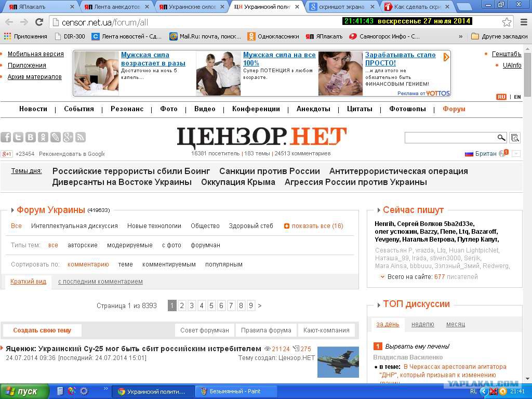Switch to the неделю discussion tab

pos(422,324)
